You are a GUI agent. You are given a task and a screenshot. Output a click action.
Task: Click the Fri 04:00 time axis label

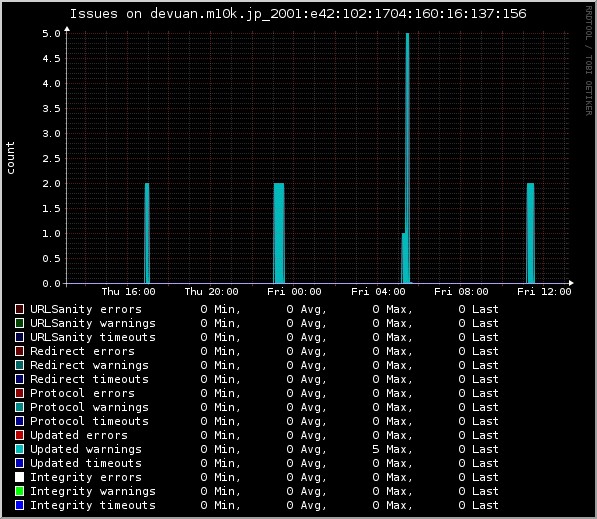[x=378, y=292]
